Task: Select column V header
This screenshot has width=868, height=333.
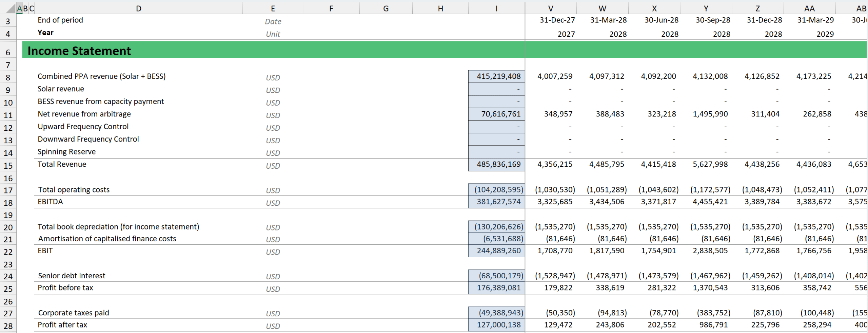Action: tap(551, 8)
